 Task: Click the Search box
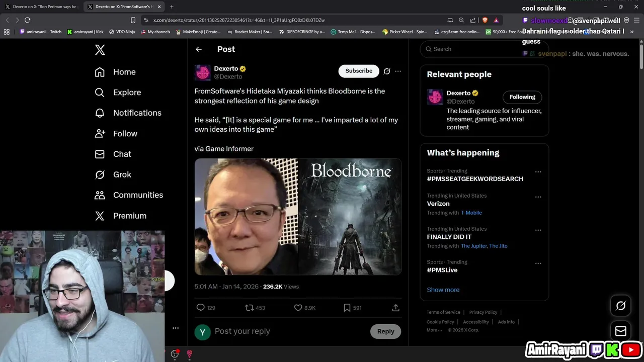click(484, 49)
